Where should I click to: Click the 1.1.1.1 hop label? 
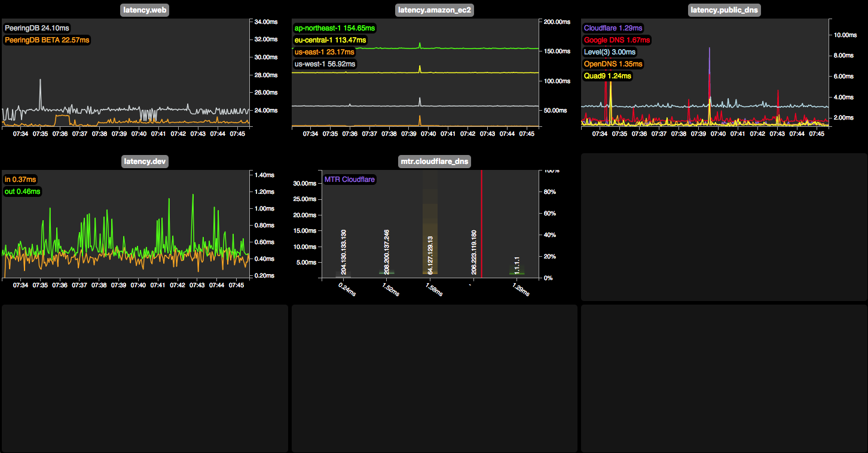click(517, 266)
